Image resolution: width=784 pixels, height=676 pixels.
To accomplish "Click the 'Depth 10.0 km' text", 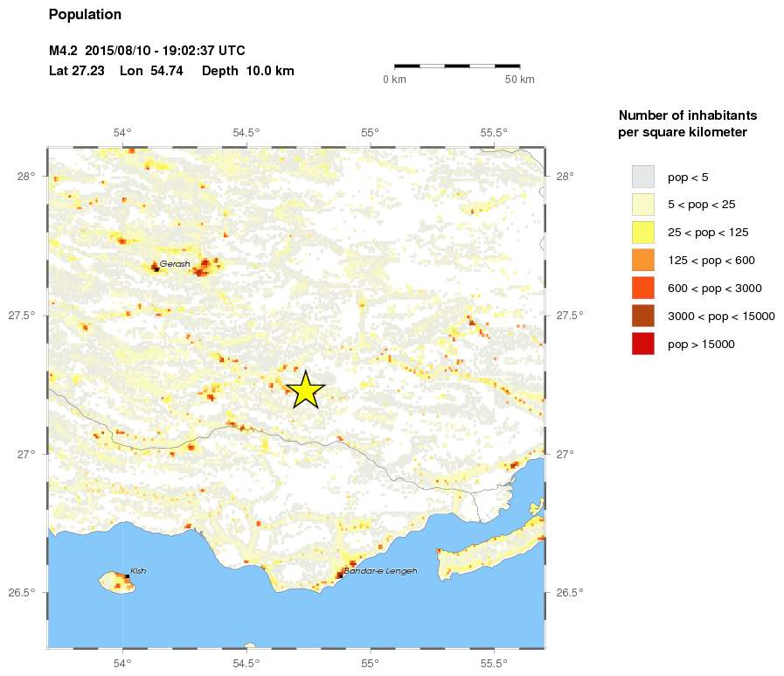I will pyautogui.click(x=247, y=71).
